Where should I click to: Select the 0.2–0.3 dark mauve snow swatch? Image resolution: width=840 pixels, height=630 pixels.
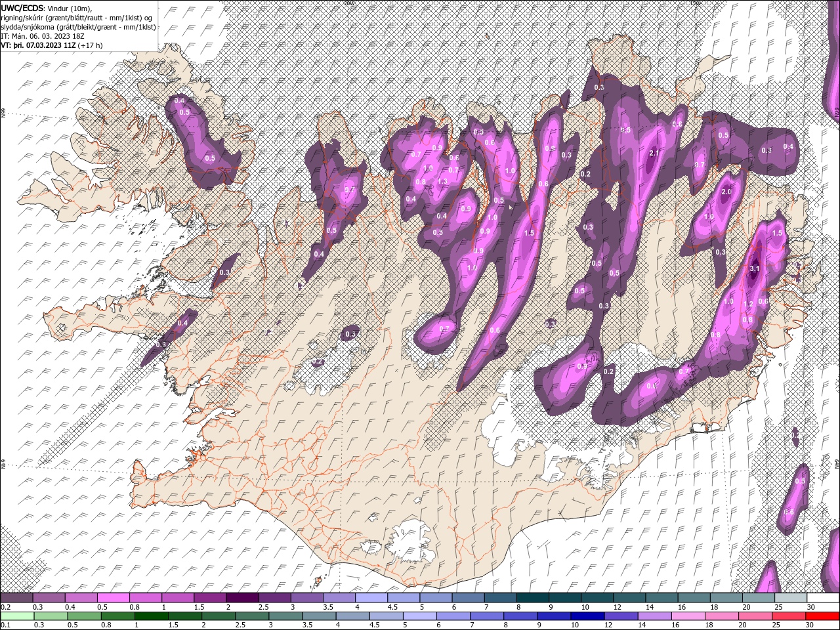point(16,598)
